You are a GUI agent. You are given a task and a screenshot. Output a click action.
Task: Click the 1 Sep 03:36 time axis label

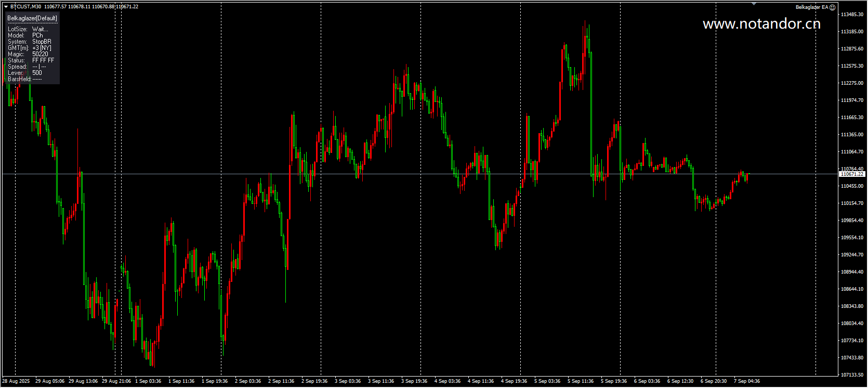148,381
